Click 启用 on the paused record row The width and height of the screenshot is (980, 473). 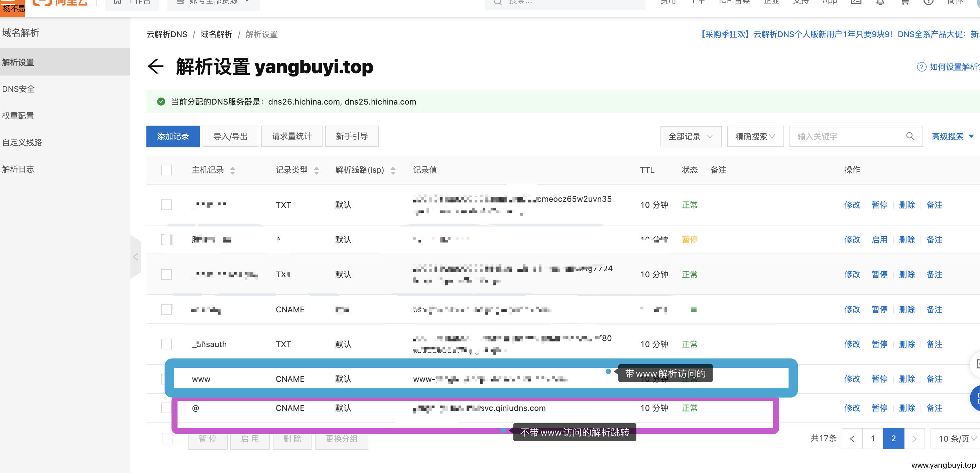879,240
